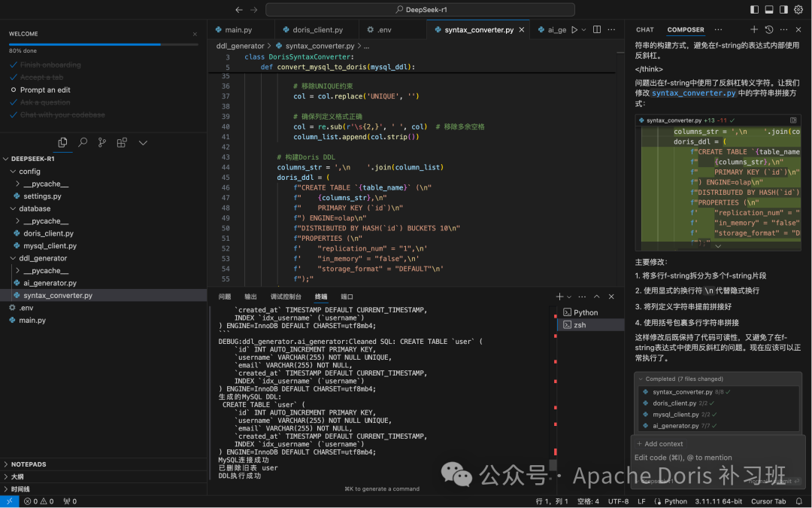Click the Run Python File play icon
The height and width of the screenshot is (508, 812).
tap(574, 30)
